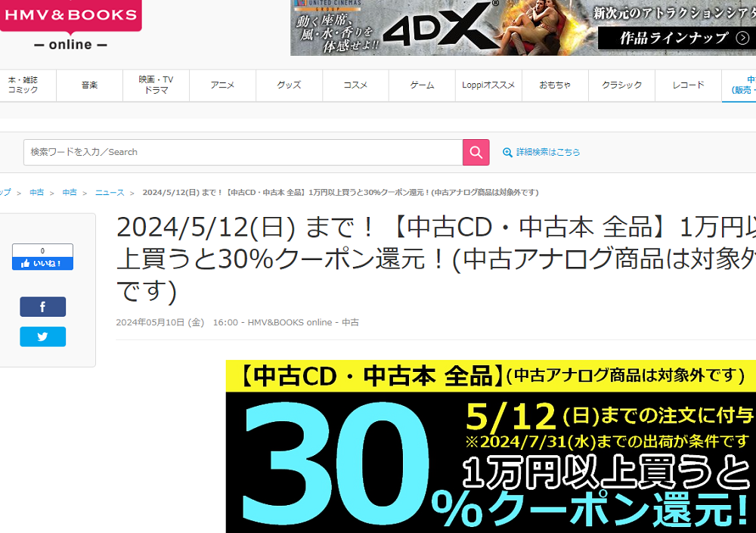The image size is (756, 533).
Task: Open the ゲーム category
Action: click(x=423, y=85)
